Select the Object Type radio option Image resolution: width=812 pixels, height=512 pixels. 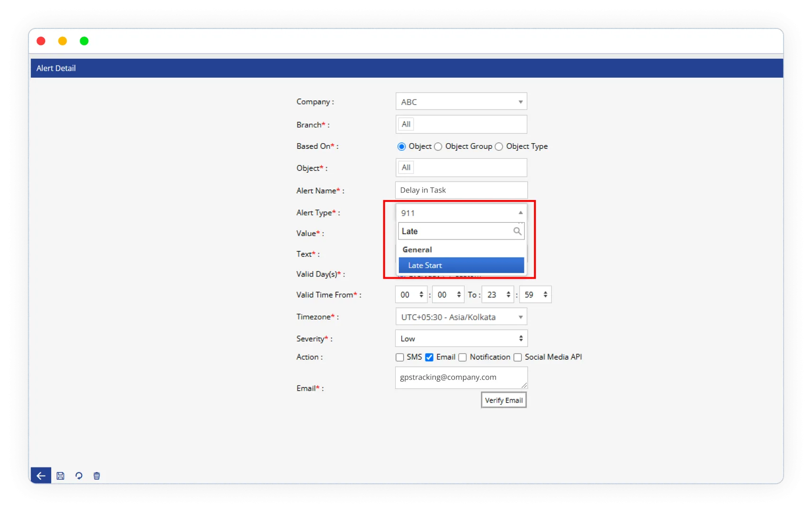click(499, 146)
